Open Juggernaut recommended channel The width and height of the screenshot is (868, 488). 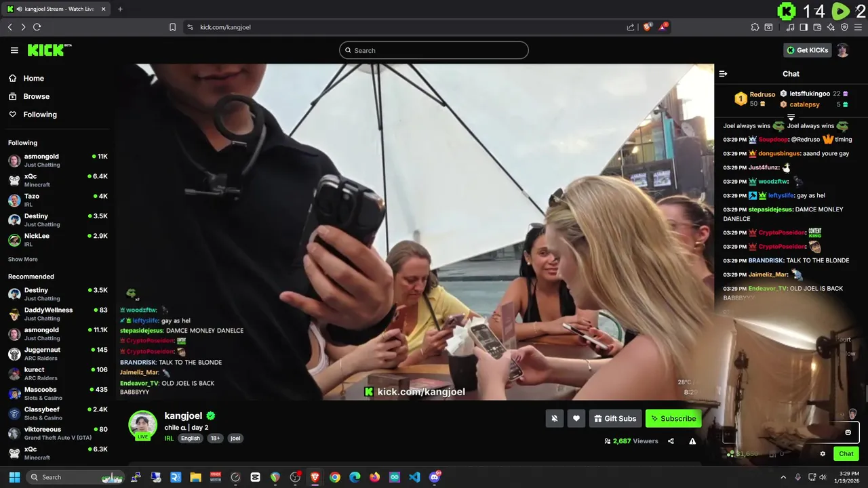point(58,354)
